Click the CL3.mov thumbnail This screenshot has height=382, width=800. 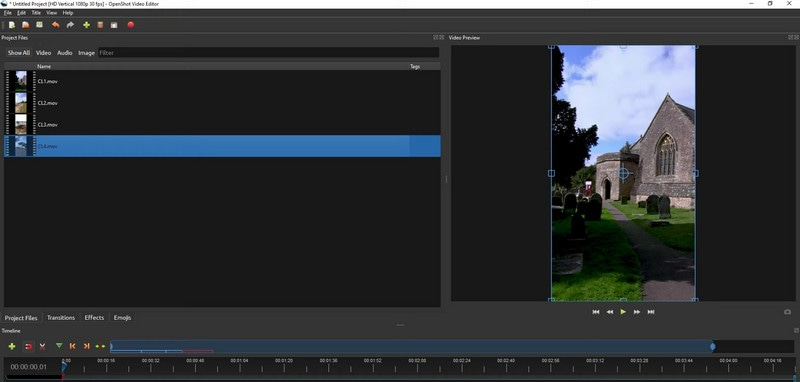21,124
